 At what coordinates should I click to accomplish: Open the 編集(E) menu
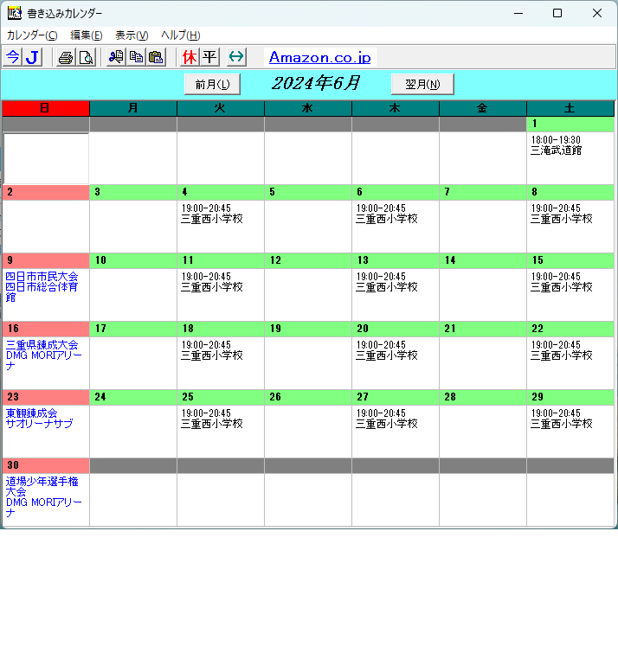click(87, 35)
